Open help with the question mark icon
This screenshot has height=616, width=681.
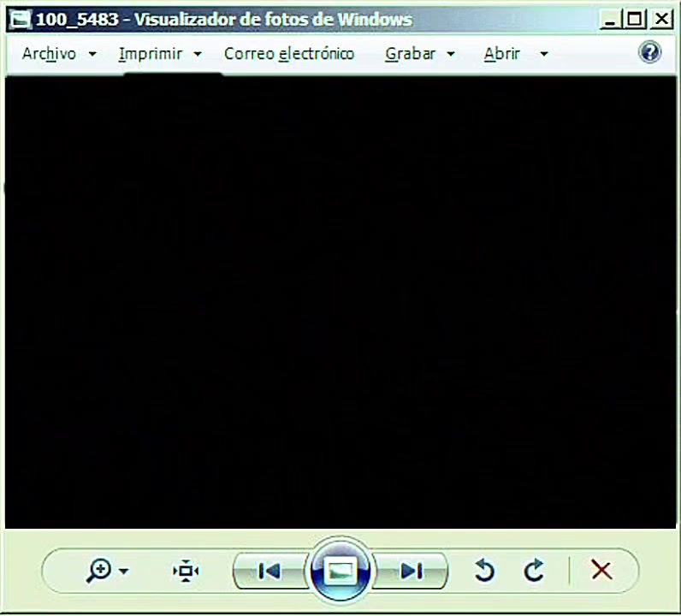pos(650,52)
